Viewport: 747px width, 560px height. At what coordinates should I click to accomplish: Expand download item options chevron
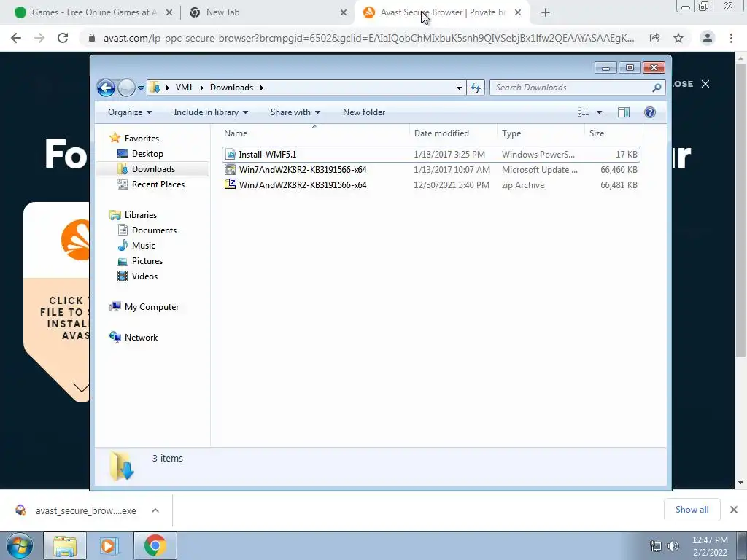[155, 510]
